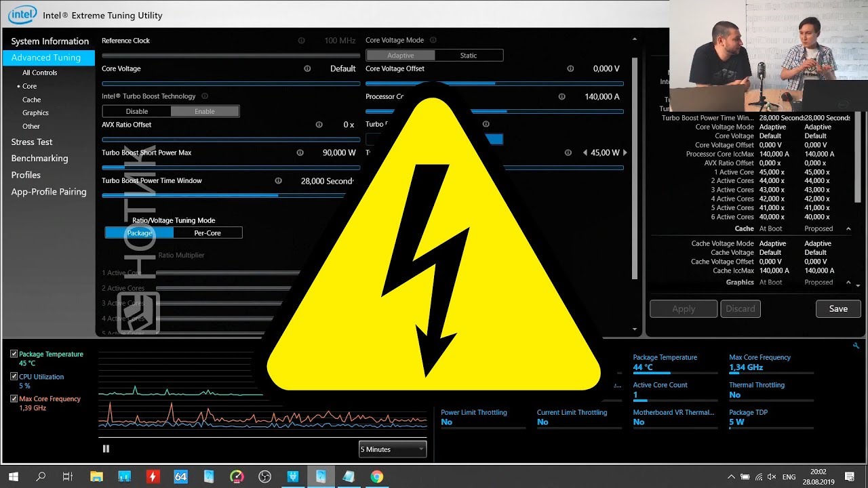The image size is (868, 488).
Task: Decrease the 45,00 W value with left arrow
Action: (x=585, y=153)
